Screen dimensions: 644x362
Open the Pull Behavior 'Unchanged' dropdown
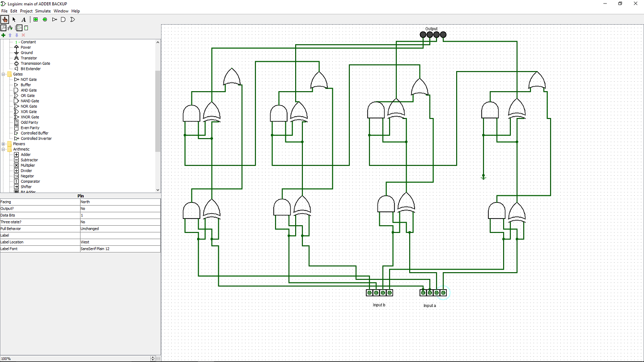(x=120, y=229)
